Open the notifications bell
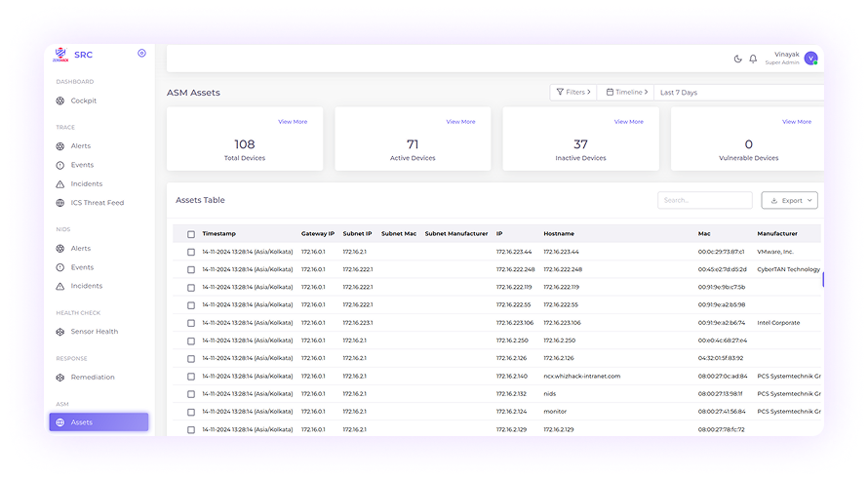Image resolution: width=868 pixels, height=480 pixels. (x=753, y=59)
